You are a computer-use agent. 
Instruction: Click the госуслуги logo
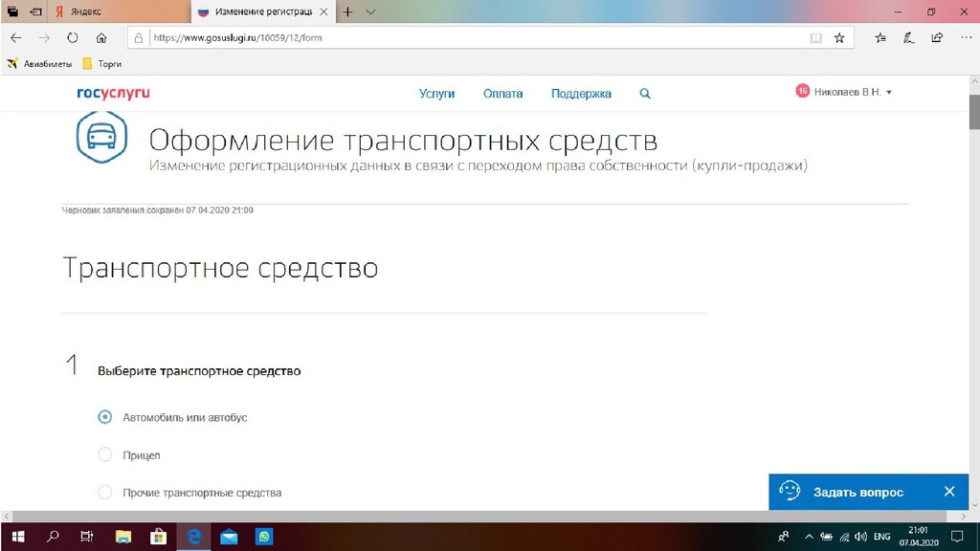pyautogui.click(x=113, y=93)
